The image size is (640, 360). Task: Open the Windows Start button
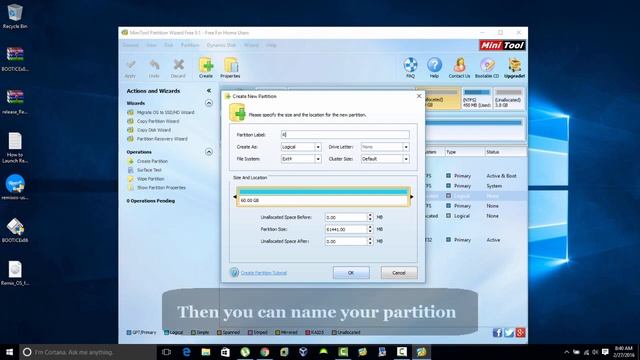[x=9, y=352]
